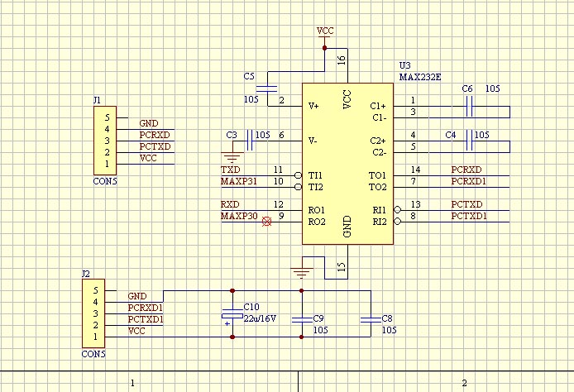Click the C6 designator text

[467, 88]
